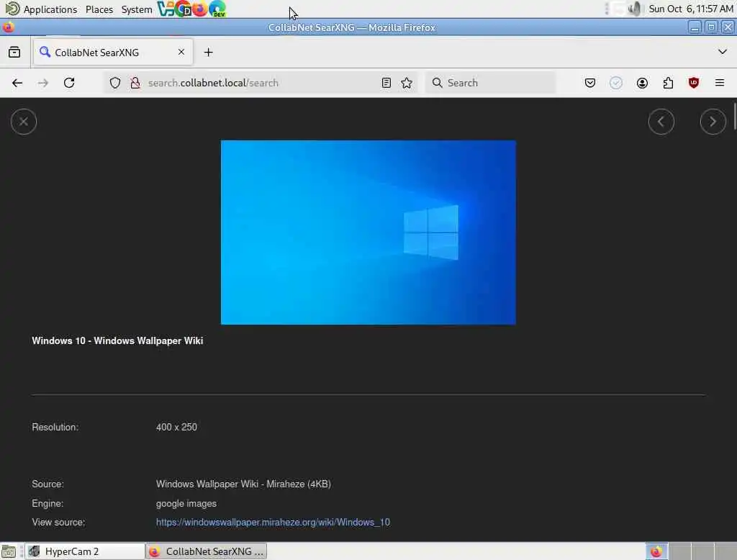
Task: Launch Firefox from the top panel
Action: (x=199, y=9)
